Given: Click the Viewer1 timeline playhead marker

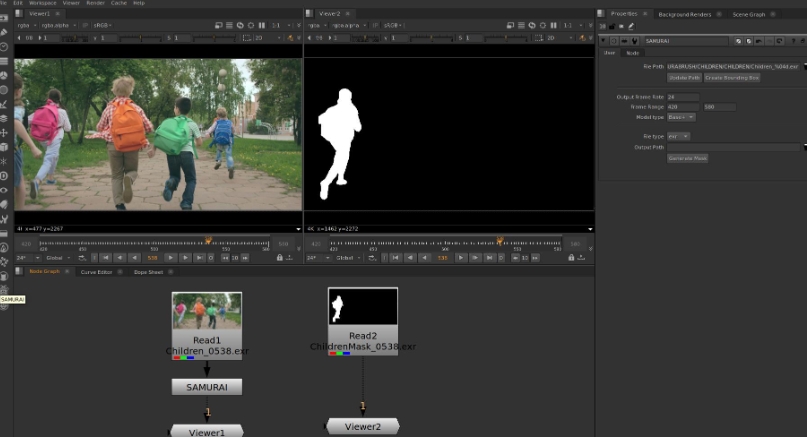Looking at the screenshot, I should point(208,241).
